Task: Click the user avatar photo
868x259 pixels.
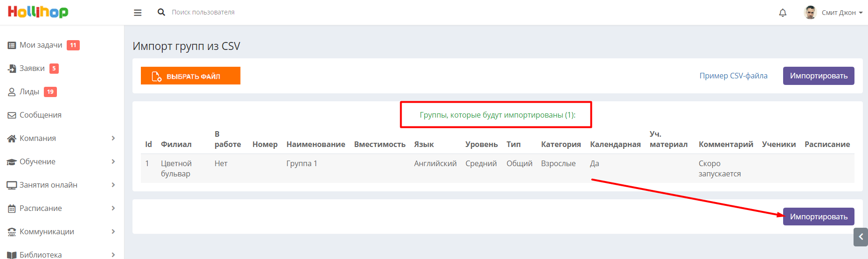Action: pyautogui.click(x=811, y=13)
